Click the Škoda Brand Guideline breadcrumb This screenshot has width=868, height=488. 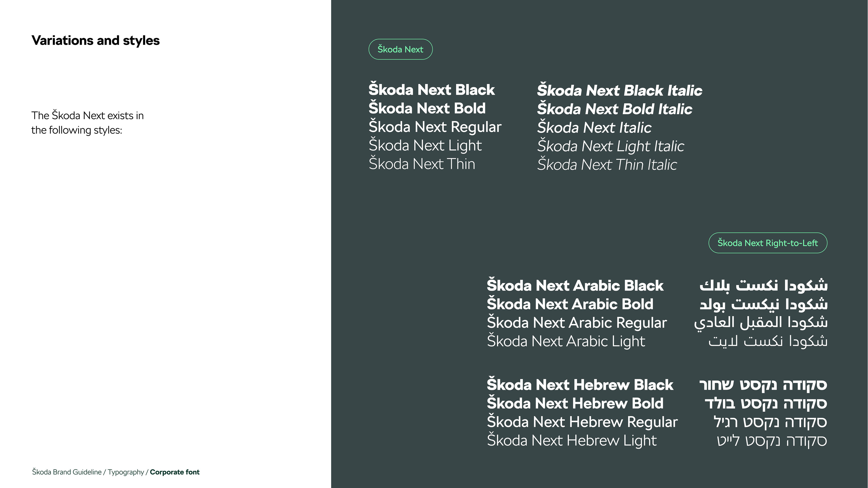tap(67, 472)
